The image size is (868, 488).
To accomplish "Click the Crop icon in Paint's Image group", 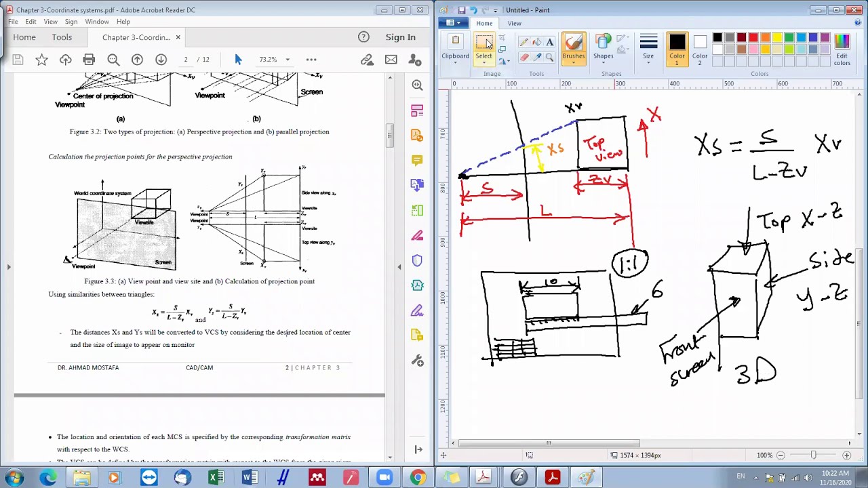I will point(502,38).
